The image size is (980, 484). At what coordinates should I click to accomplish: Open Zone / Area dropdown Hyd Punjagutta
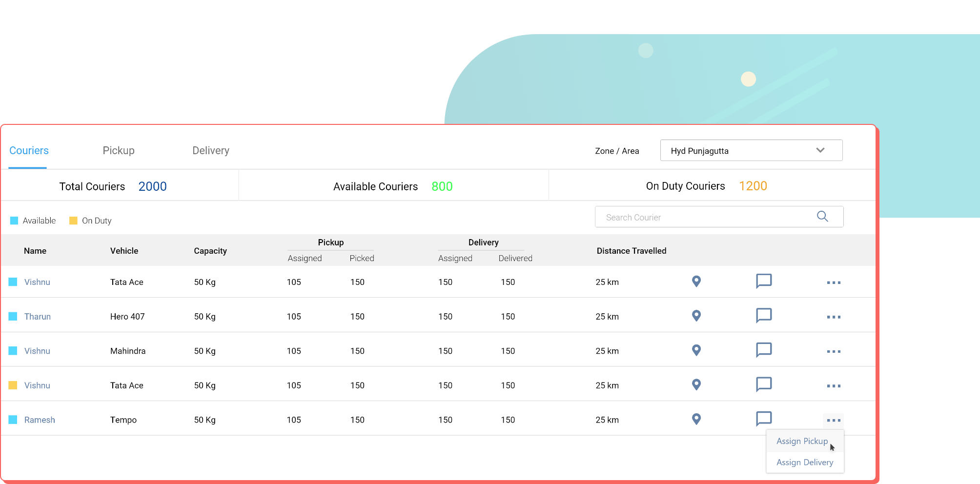click(x=751, y=150)
